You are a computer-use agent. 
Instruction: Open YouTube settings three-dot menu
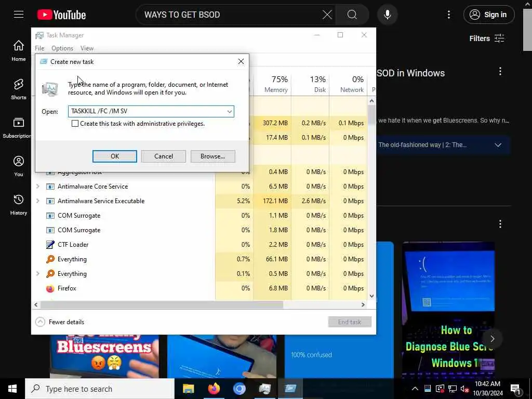point(448,15)
